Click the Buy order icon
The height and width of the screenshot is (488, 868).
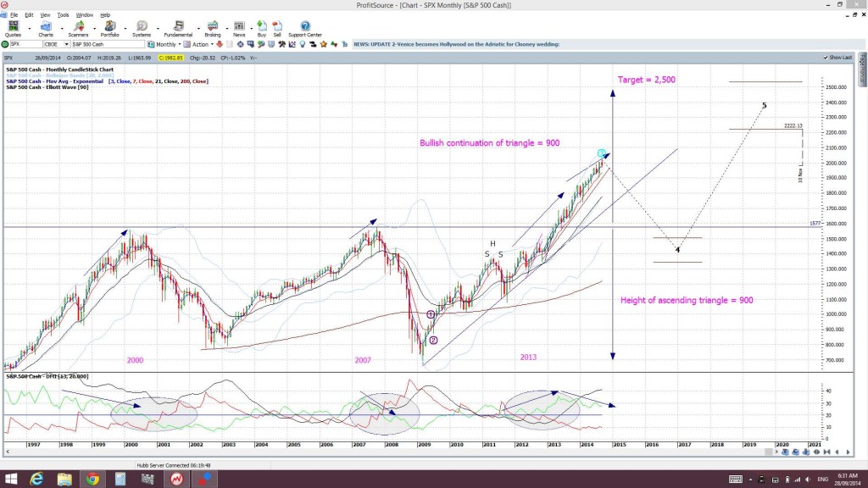(262, 29)
